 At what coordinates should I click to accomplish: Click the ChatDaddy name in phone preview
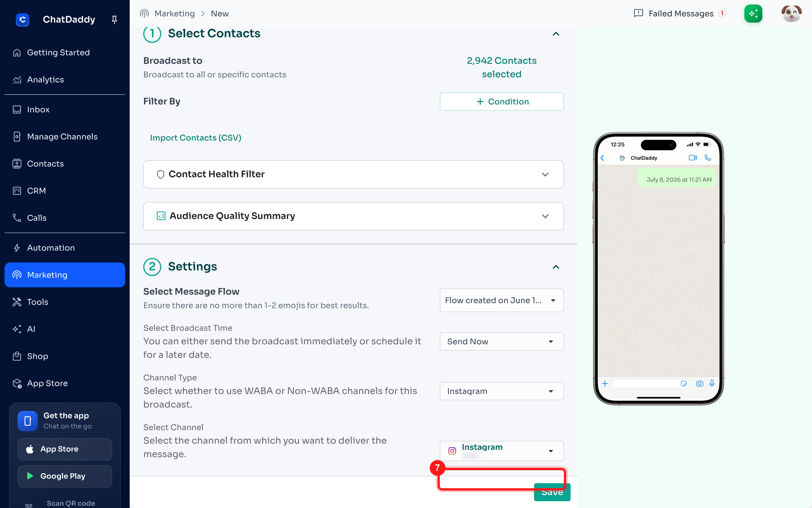coord(644,158)
